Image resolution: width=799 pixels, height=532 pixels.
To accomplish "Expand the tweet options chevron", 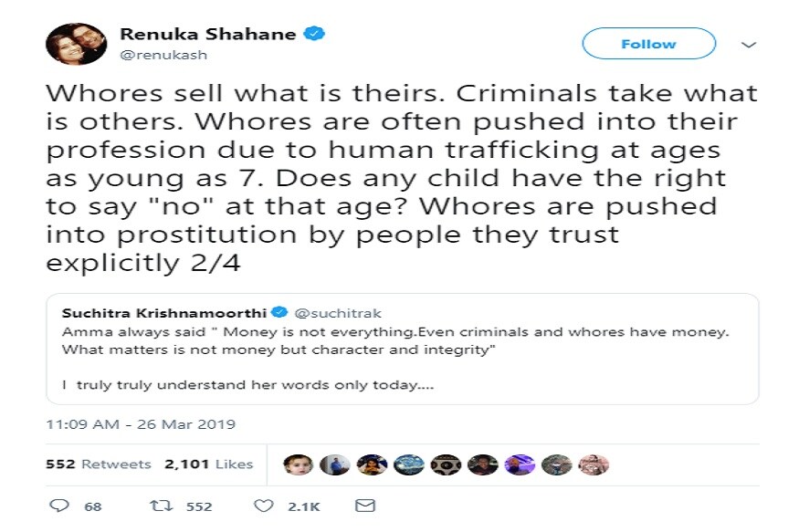I will (748, 44).
